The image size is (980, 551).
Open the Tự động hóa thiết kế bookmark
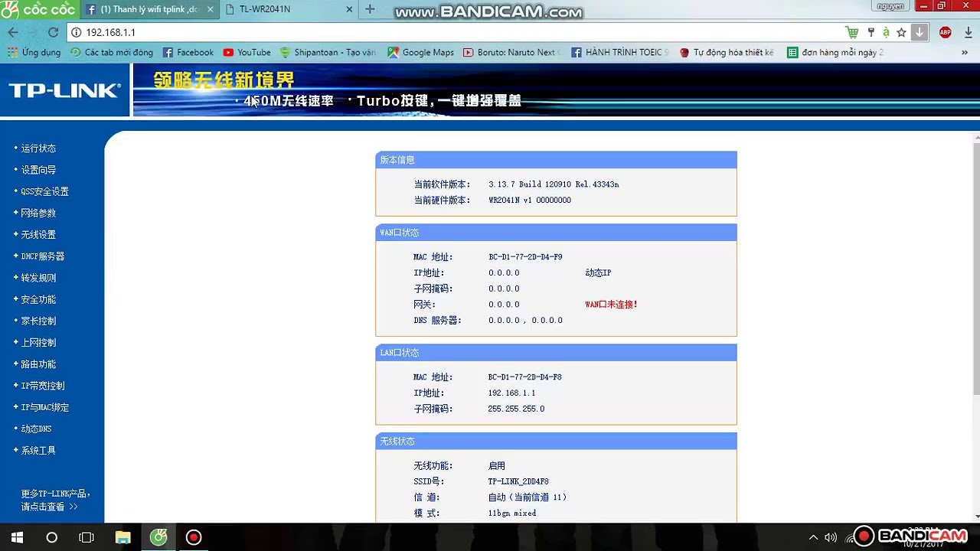726,52
